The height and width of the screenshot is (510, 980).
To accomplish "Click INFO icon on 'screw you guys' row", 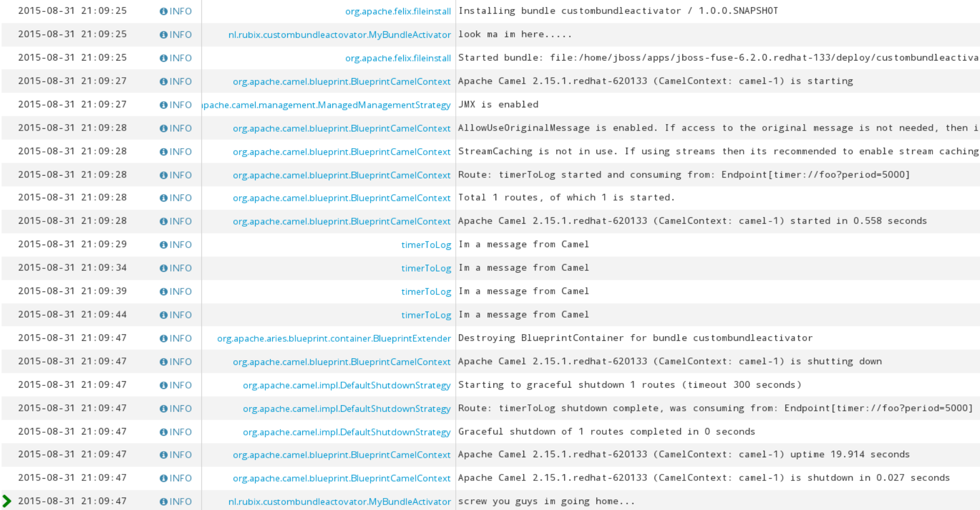I will click(x=163, y=501).
